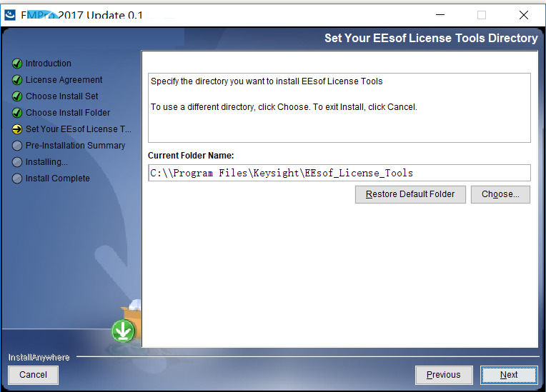The width and height of the screenshot is (546, 392).
Task: Click the green check beside Choose Install Set
Action: [x=16, y=96]
